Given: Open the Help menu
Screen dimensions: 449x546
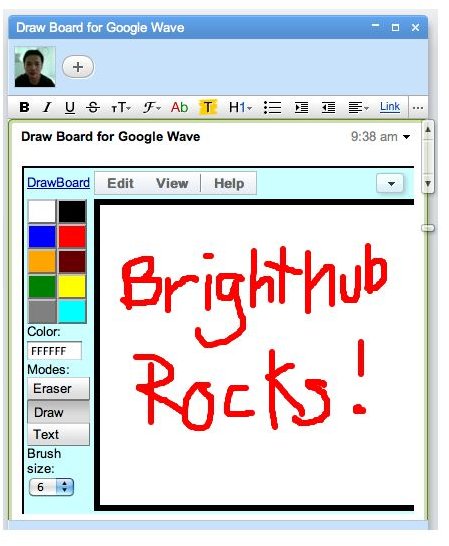Looking at the screenshot, I should (x=229, y=183).
